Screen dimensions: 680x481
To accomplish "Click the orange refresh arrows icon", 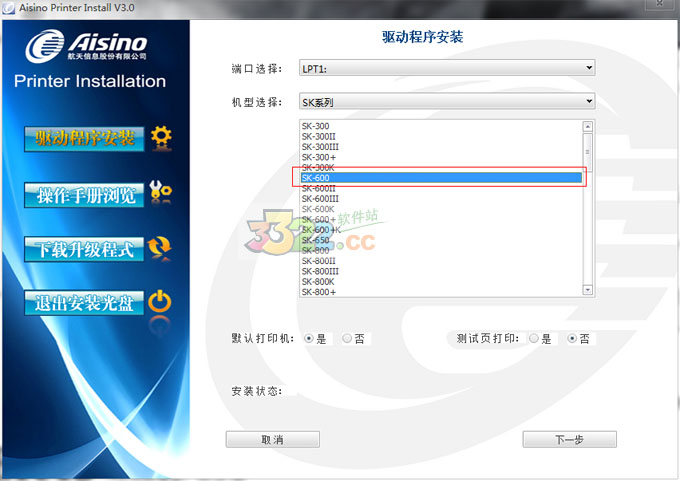I will [160, 247].
